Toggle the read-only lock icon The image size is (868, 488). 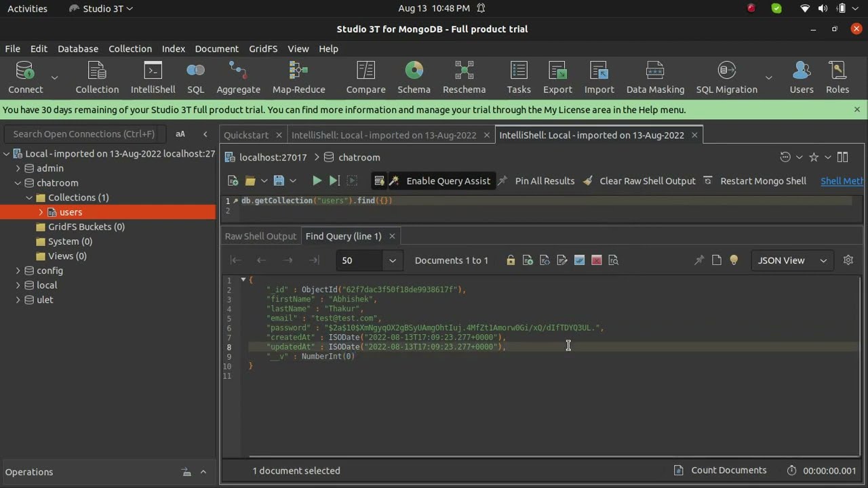[x=511, y=260]
